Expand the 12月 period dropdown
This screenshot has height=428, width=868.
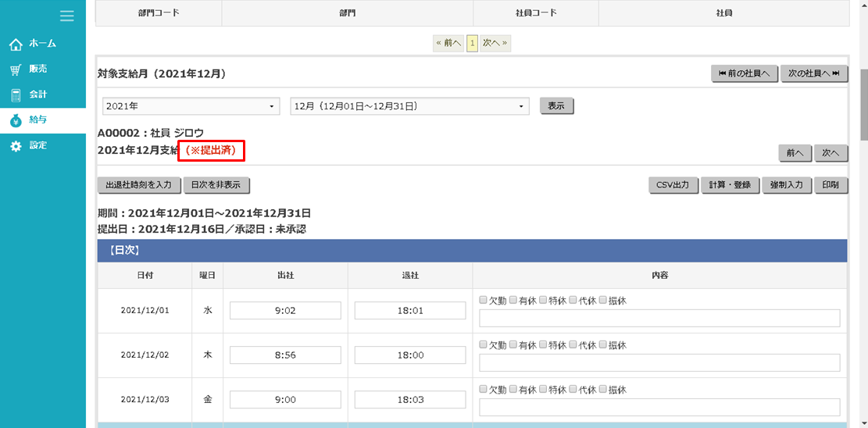pos(409,106)
